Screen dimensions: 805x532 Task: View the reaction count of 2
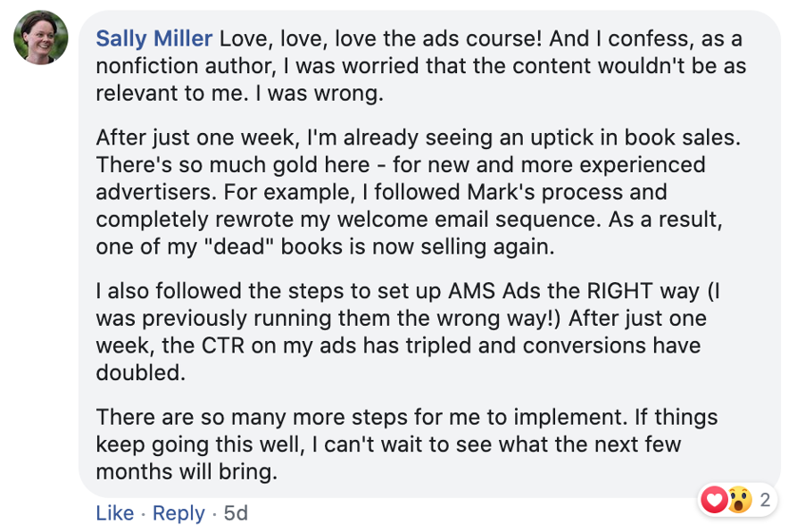(x=765, y=500)
